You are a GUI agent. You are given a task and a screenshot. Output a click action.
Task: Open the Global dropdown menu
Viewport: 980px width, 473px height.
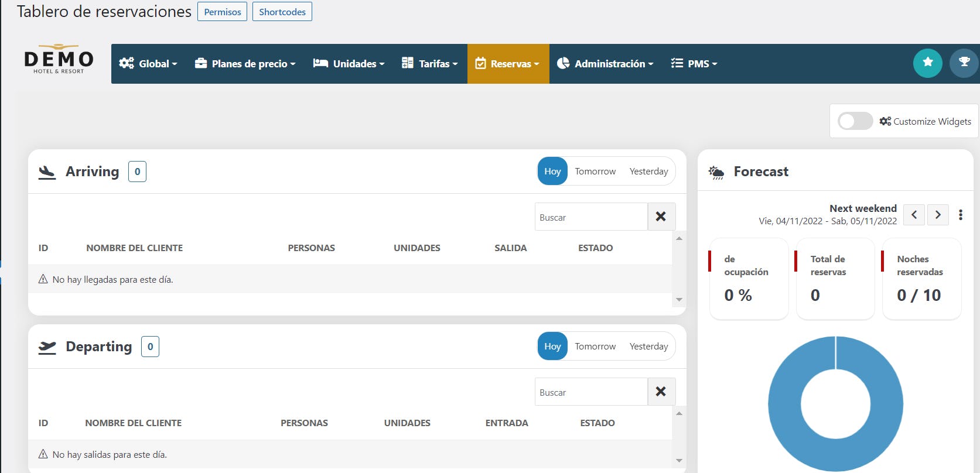point(148,64)
